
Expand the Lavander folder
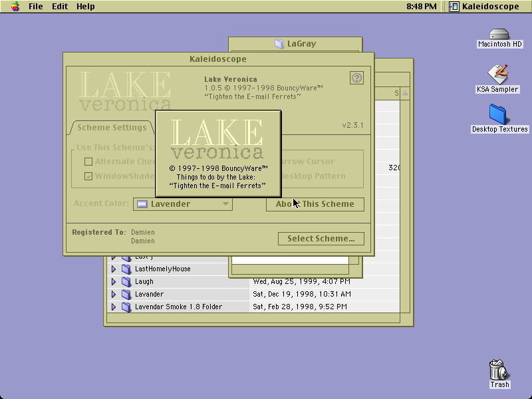click(x=114, y=294)
